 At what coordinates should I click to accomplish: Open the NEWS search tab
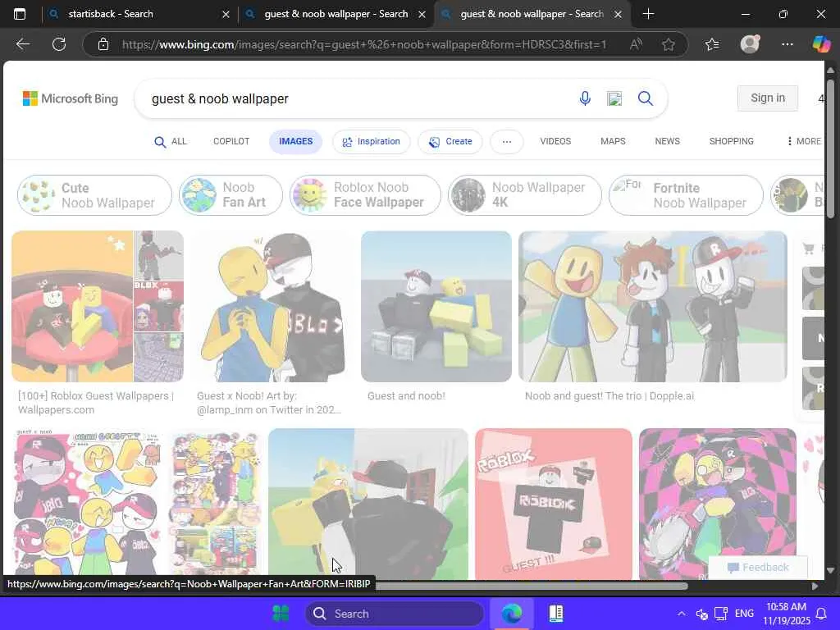667,141
